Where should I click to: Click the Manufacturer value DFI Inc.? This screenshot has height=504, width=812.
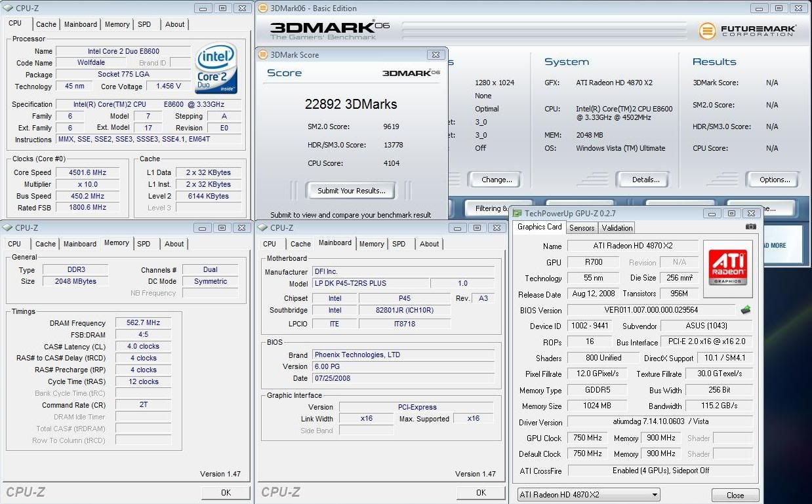coord(403,271)
